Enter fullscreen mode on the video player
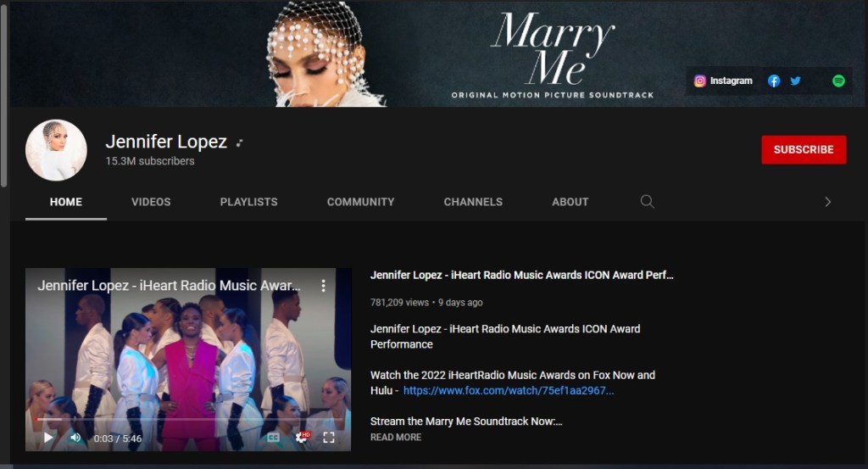 point(329,438)
